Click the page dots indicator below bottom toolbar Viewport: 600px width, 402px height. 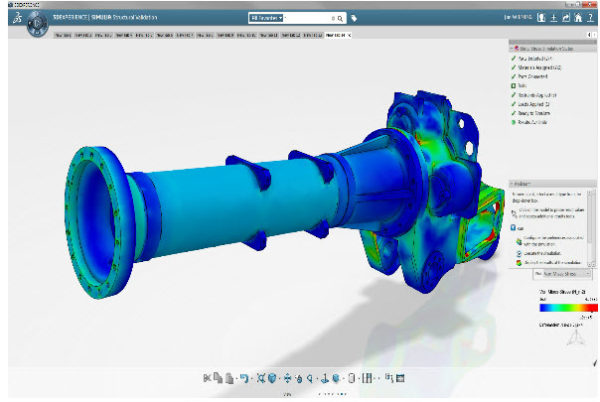point(333,394)
